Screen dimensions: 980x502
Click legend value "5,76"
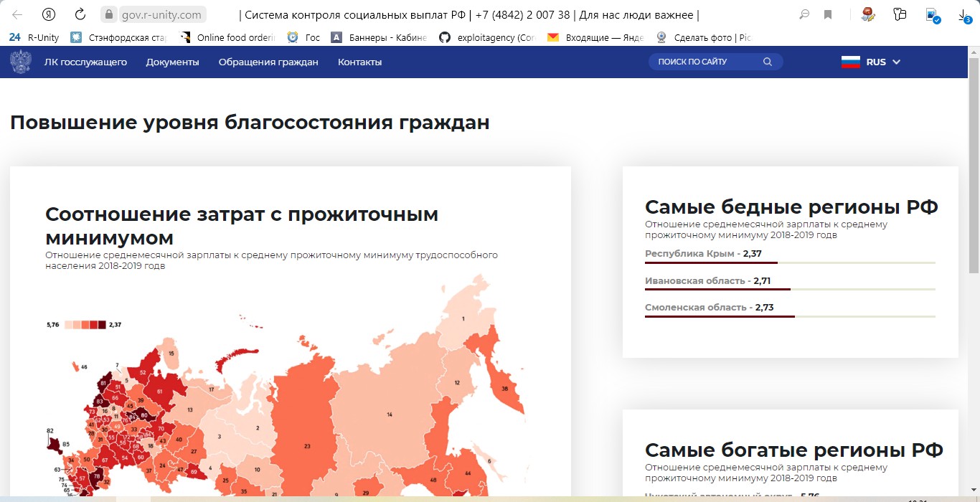(x=52, y=324)
